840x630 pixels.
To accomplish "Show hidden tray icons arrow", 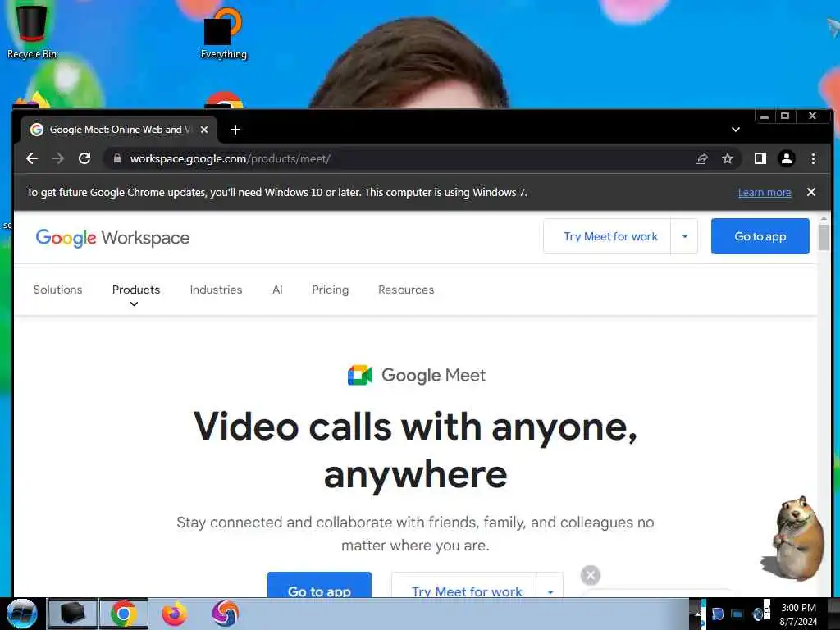I will [697, 614].
